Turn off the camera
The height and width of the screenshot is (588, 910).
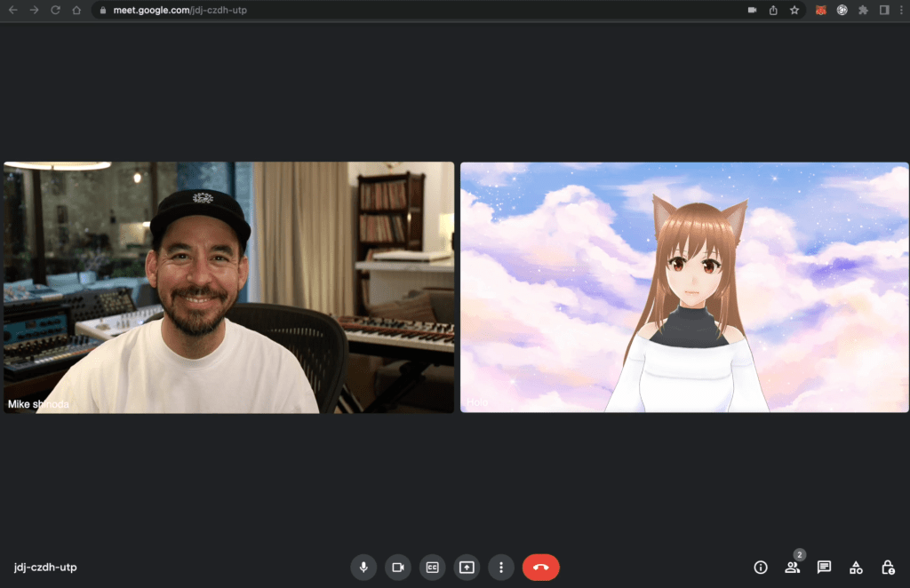[x=398, y=567]
